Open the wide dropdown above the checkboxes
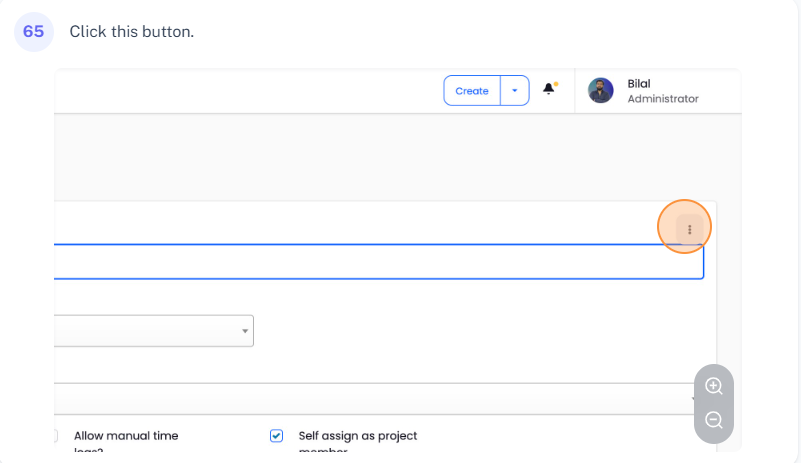The image size is (801, 463). [370, 398]
